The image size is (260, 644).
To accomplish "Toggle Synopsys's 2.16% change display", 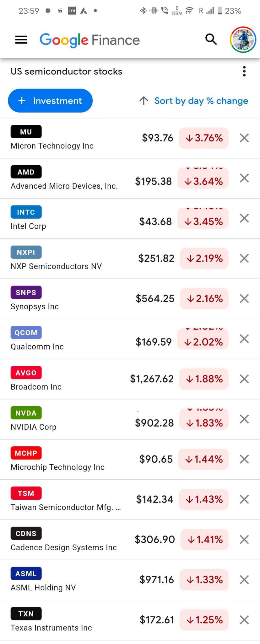I will pos(204,299).
